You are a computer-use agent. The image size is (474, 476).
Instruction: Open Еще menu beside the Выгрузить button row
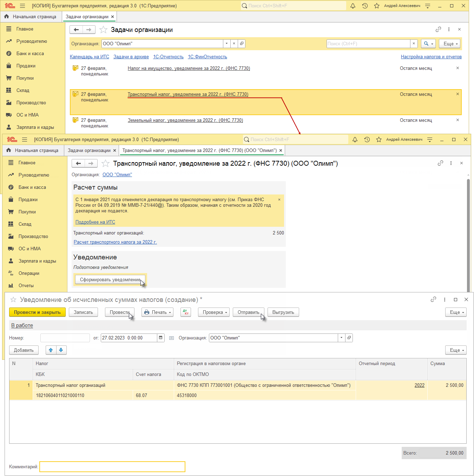click(x=456, y=312)
